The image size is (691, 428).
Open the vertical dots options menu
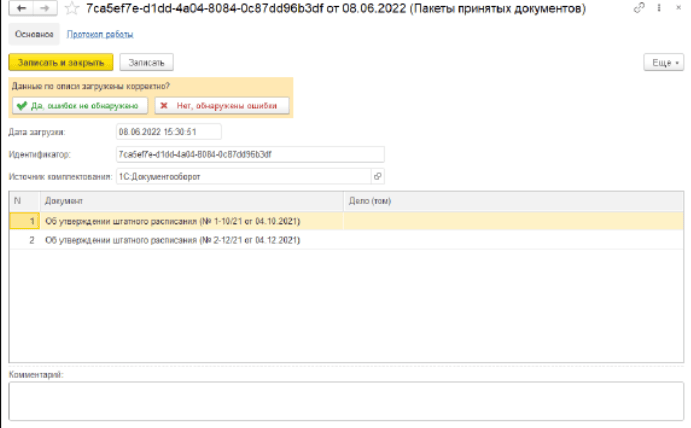[659, 9]
